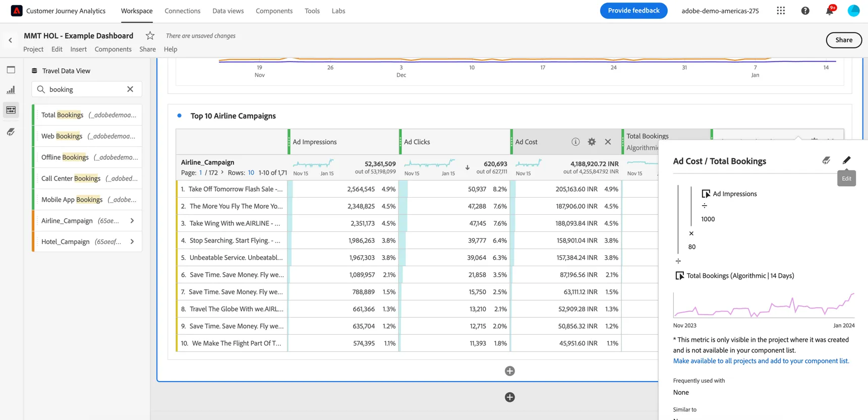The image size is (868, 420).
Task: Add visualization with plus inside the panel
Action: pos(510,371)
